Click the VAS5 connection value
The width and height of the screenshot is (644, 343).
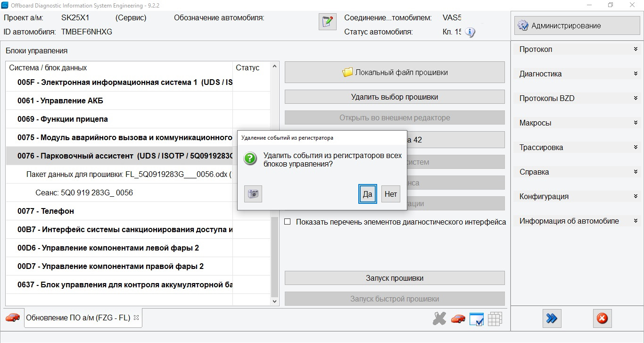(452, 18)
